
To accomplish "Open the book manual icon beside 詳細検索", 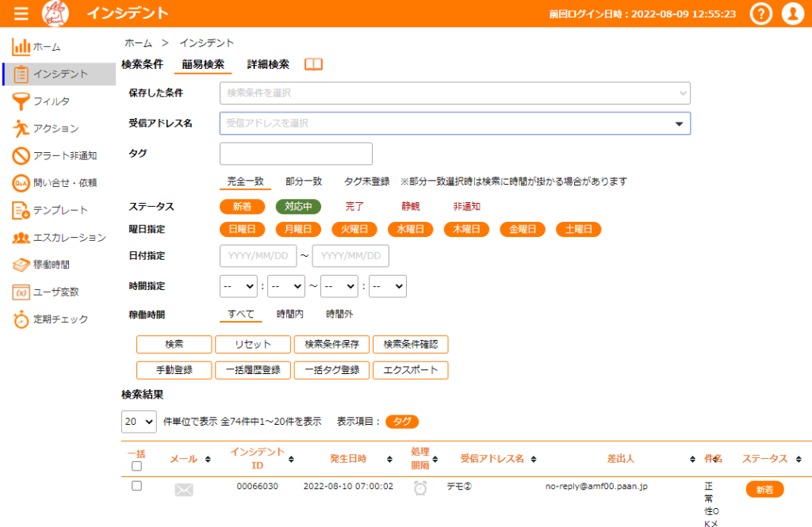I will [x=313, y=64].
